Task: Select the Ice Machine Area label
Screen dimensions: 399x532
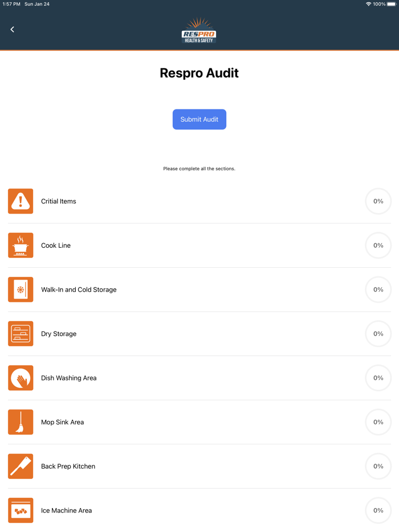Action: coord(66,510)
